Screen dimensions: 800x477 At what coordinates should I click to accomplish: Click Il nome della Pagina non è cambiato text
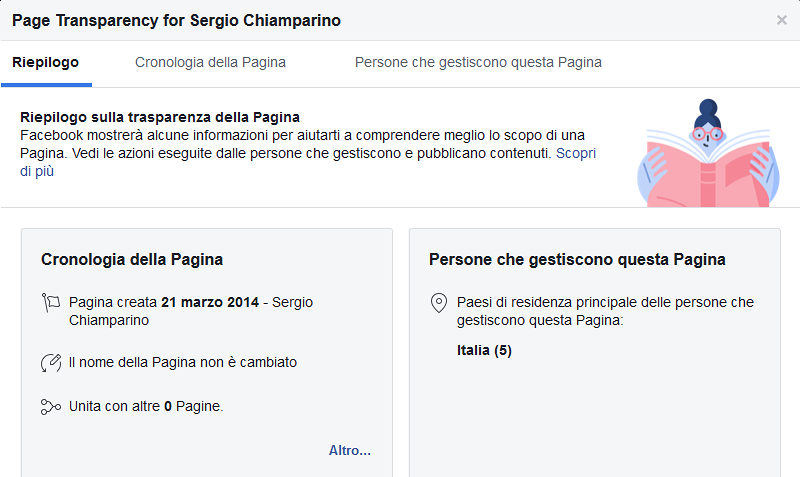click(x=183, y=362)
